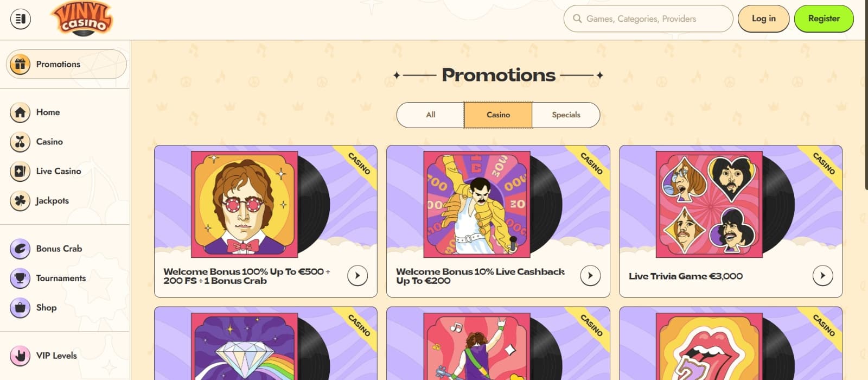Viewport: 868px width, 380px height.
Task: Expand Welcome Bonus 100% promotion arrow
Action: [x=358, y=276]
